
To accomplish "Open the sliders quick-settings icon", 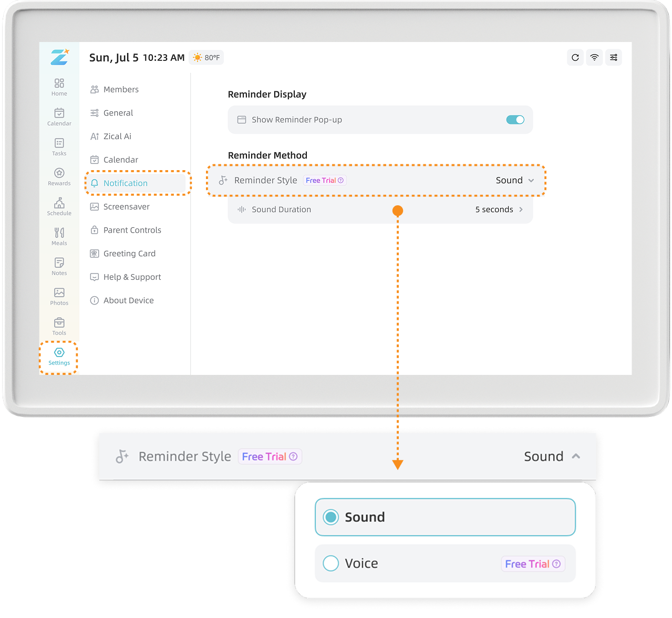I will point(614,58).
